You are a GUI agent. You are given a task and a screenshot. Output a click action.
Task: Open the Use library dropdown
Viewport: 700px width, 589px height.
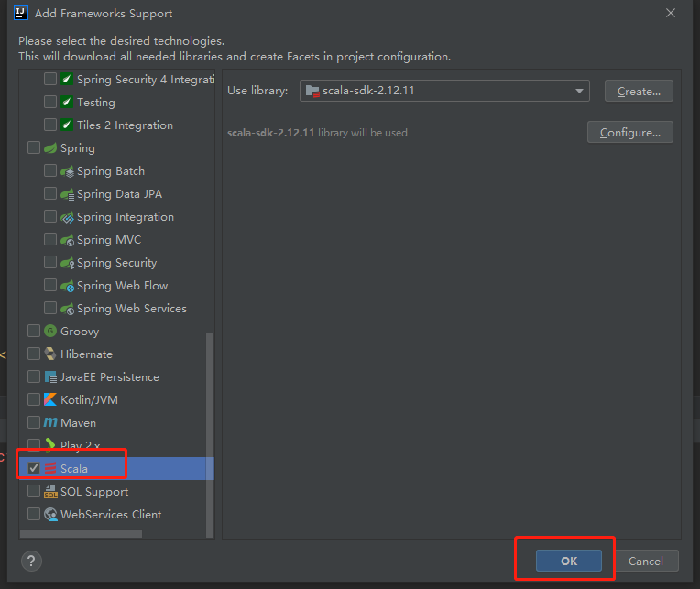click(579, 91)
